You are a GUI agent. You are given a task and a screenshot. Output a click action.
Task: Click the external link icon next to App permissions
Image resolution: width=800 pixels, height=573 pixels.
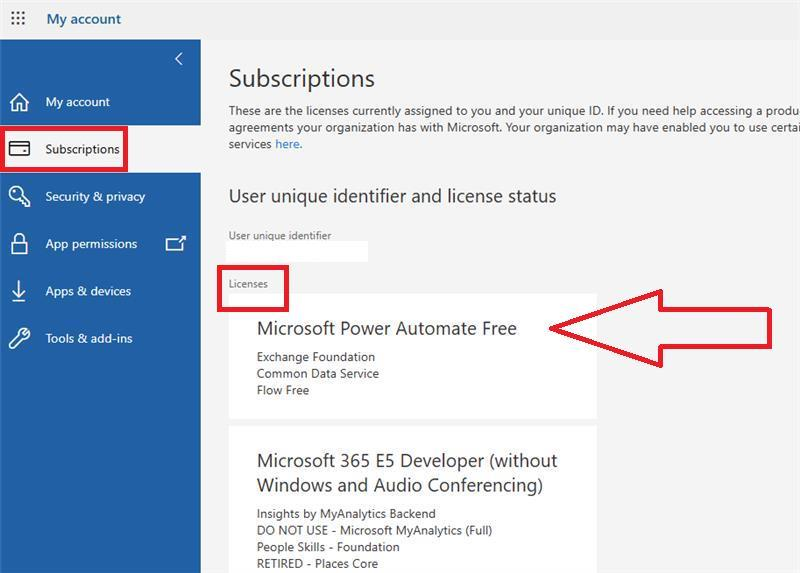(x=176, y=243)
